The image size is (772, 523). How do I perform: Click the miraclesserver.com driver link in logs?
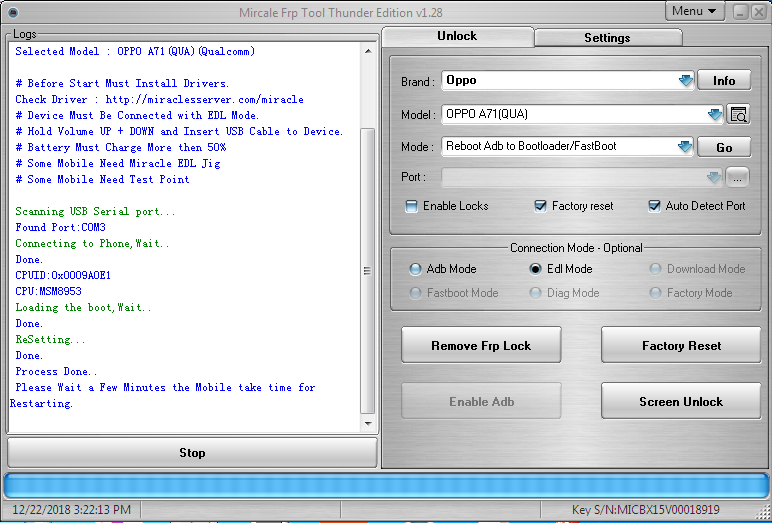tap(204, 99)
